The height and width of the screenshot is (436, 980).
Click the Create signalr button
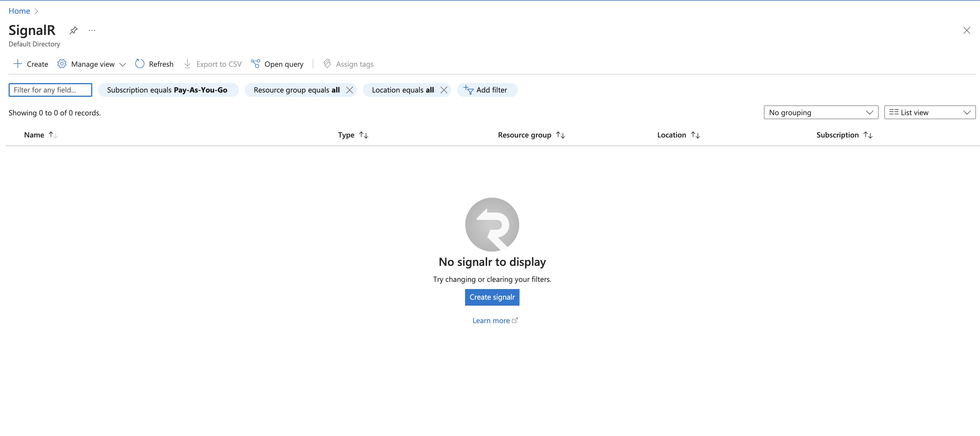click(x=492, y=297)
